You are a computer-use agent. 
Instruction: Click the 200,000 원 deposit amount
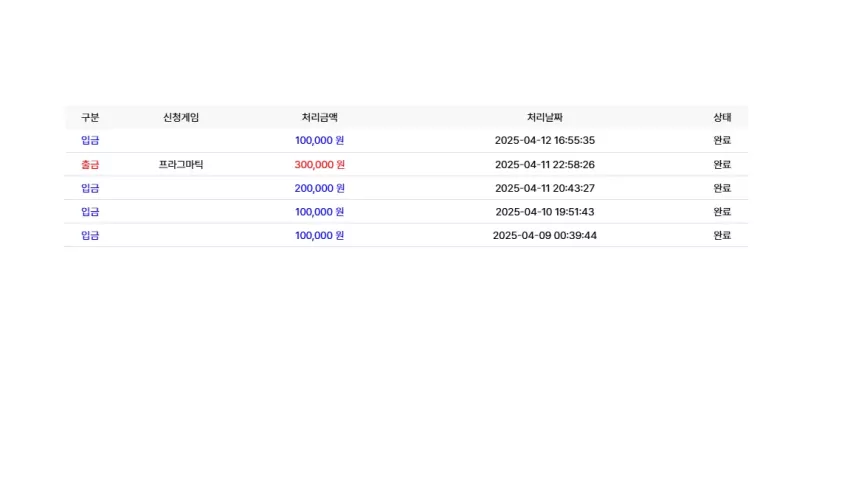(320, 188)
